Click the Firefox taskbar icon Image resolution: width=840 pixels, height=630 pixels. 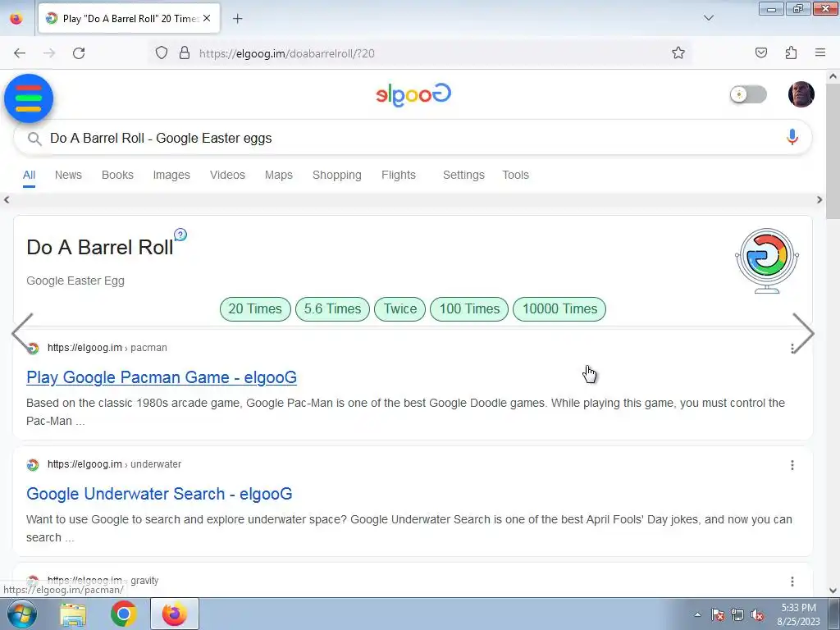[x=175, y=614]
